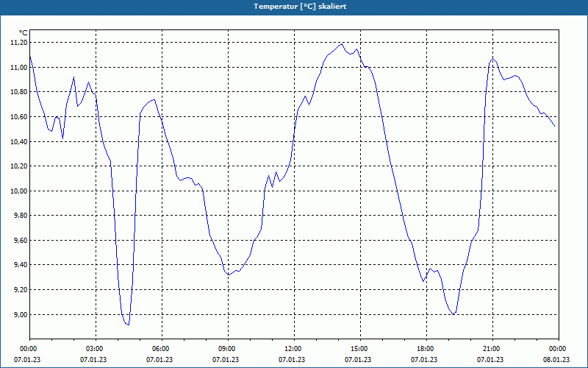
Task: Click the 18:00 label on the time axis
Action: click(x=426, y=349)
